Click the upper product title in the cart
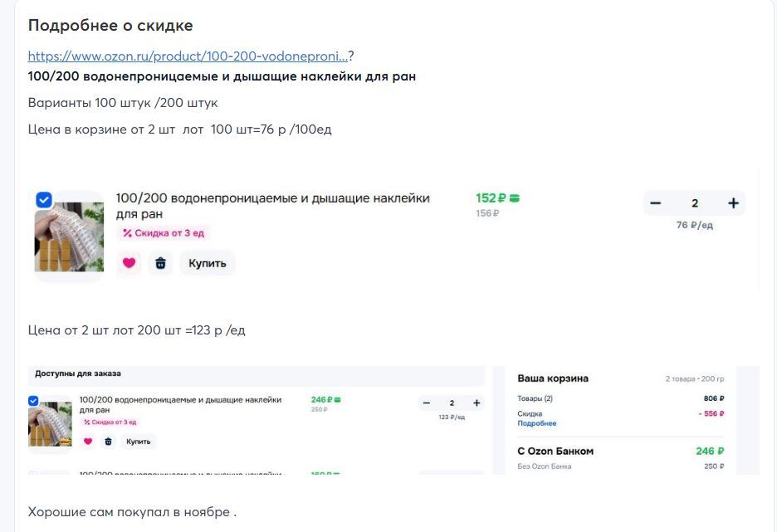Viewport: 777px width, 532px height. click(x=272, y=206)
